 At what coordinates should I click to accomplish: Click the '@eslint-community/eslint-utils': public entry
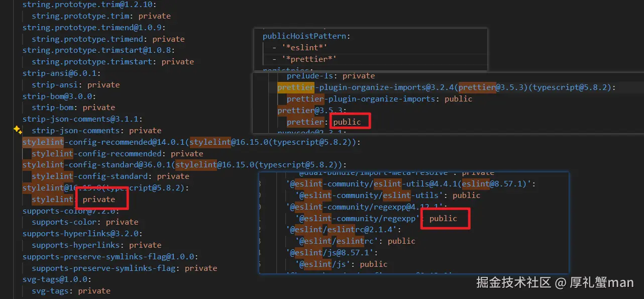(388, 195)
